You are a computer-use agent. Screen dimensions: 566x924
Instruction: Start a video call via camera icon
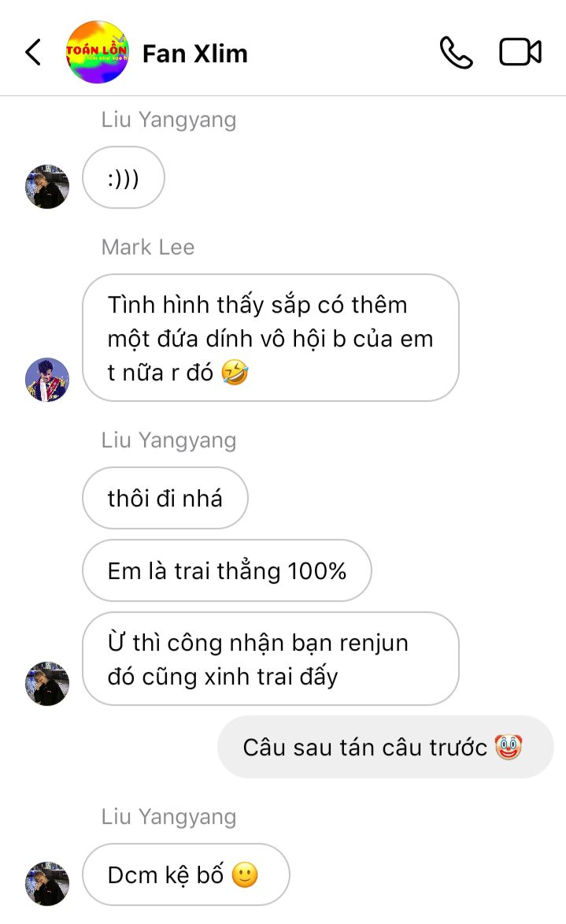pyautogui.click(x=520, y=52)
